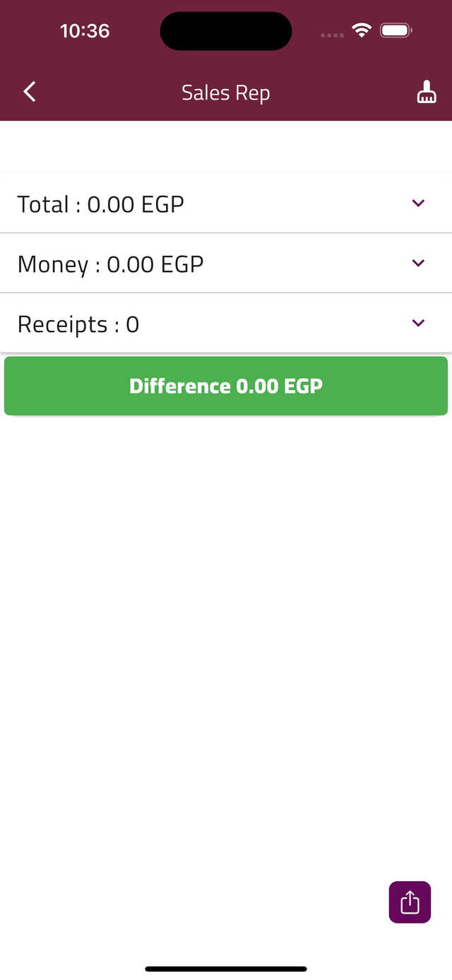
Task: Tap the Wi-Fi status icon
Action: pyautogui.click(x=362, y=30)
